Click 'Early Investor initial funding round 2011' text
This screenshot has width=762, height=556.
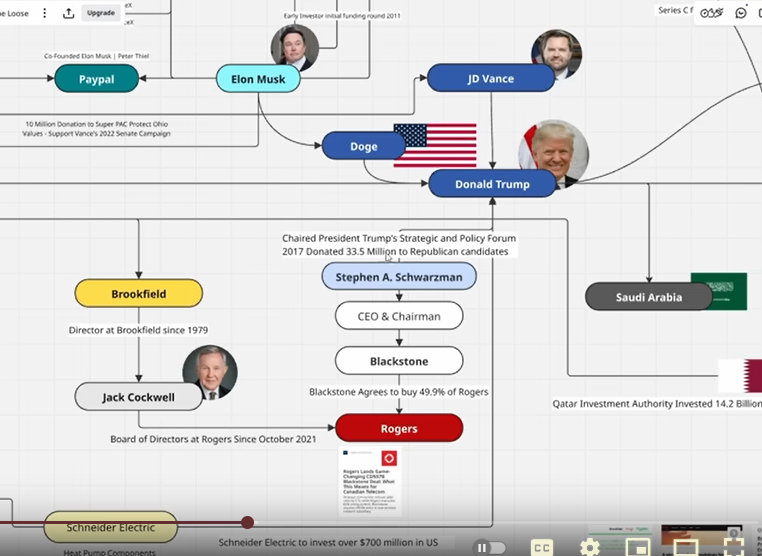tap(342, 16)
